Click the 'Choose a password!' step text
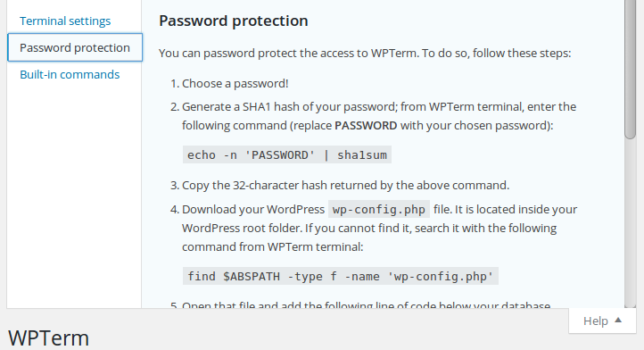Image resolution: width=644 pixels, height=350 pixels. [235, 84]
